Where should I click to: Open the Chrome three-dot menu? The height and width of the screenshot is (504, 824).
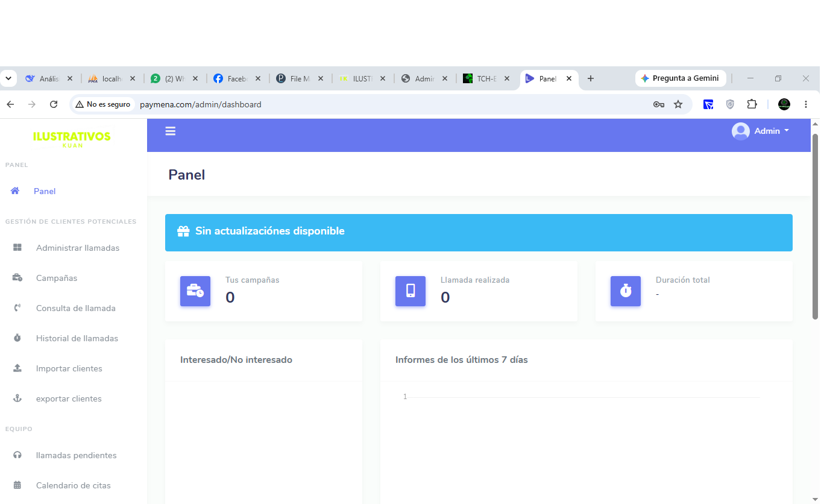coord(806,104)
